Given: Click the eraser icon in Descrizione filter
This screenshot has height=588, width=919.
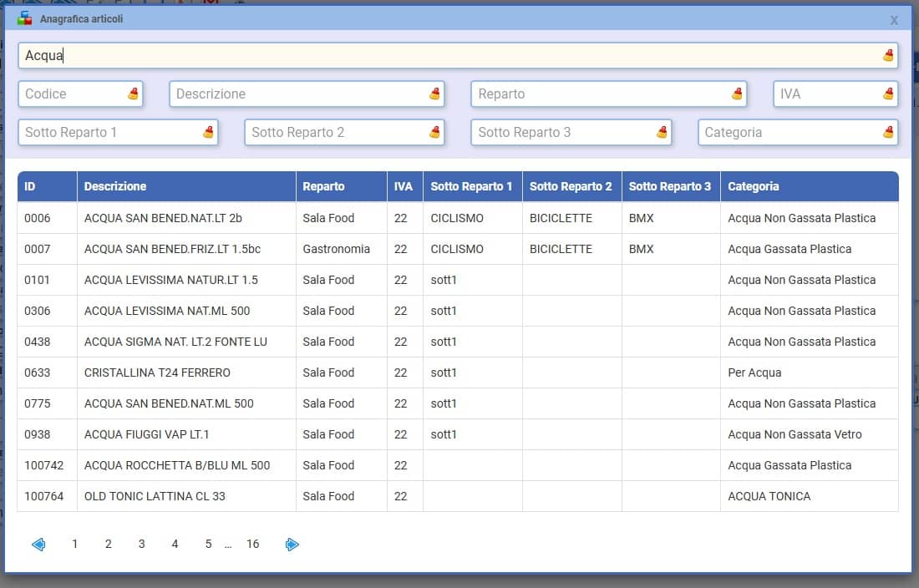Looking at the screenshot, I should (434, 94).
